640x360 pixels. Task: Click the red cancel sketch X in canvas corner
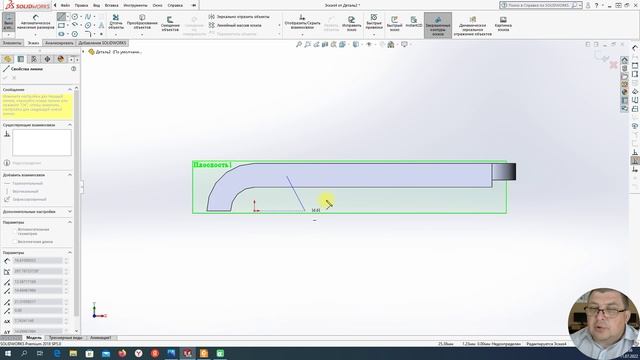(613, 65)
